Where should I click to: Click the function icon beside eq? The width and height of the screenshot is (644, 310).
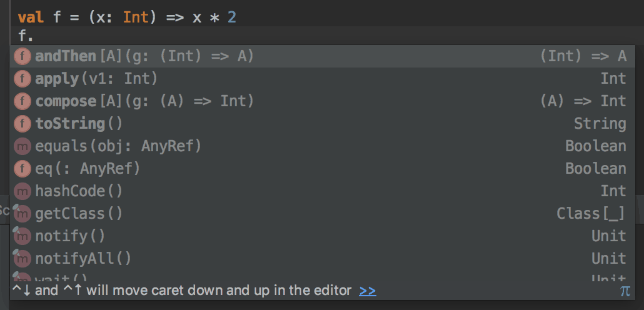point(23,169)
